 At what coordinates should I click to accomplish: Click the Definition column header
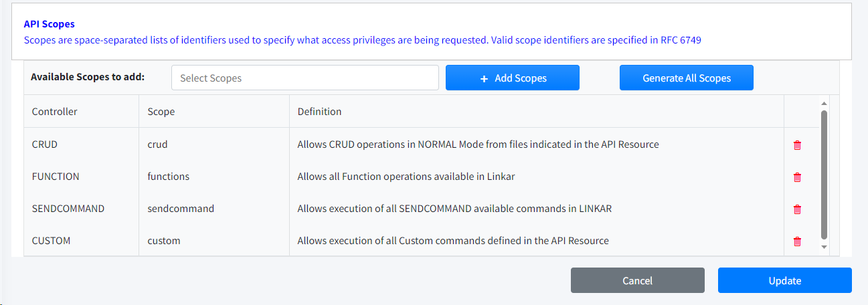[x=319, y=112]
